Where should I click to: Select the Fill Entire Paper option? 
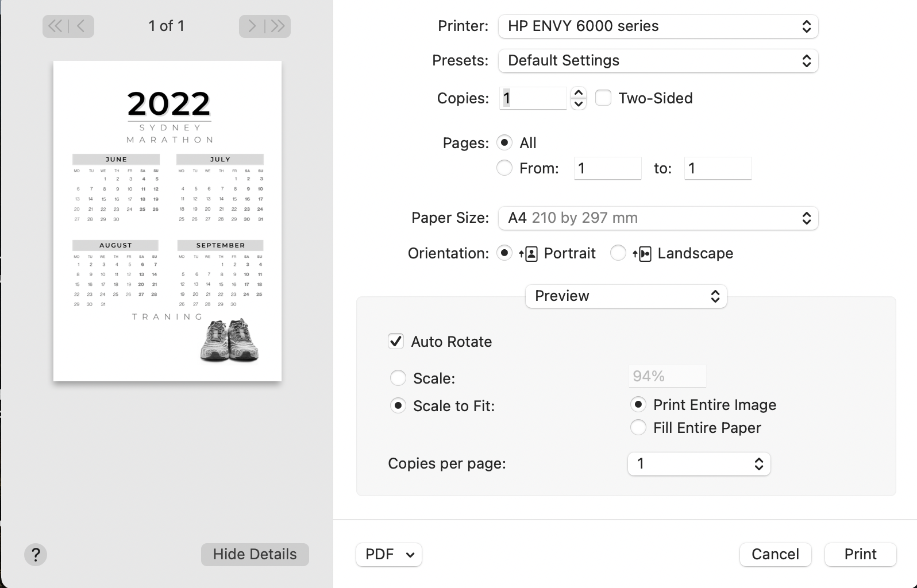(638, 428)
